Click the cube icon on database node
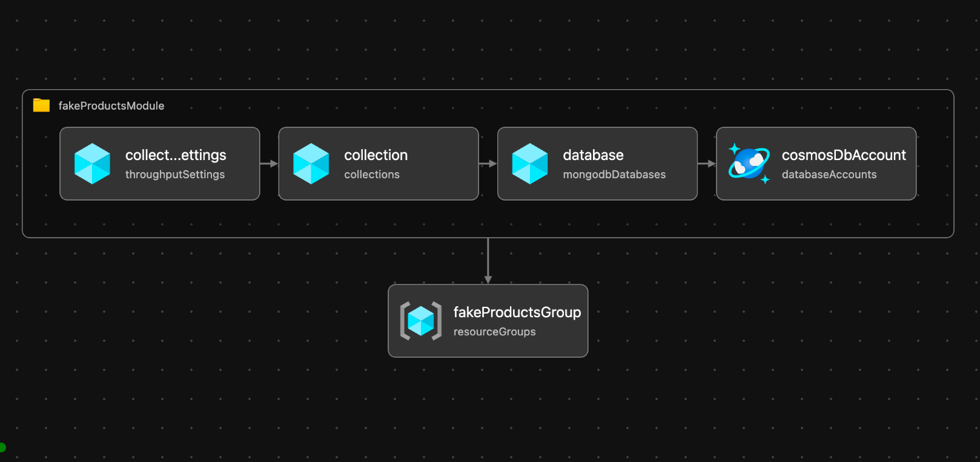This screenshot has height=462, width=980. click(x=530, y=164)
